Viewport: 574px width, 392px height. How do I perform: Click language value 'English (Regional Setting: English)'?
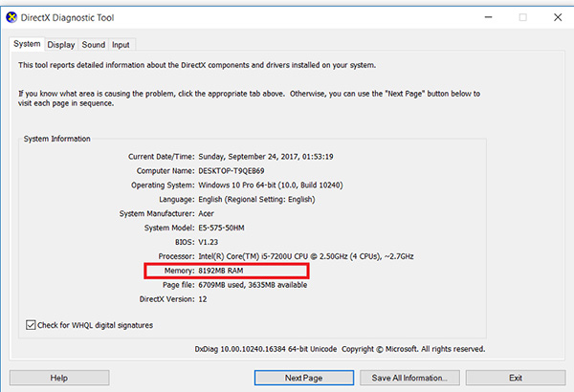(256, 200)
